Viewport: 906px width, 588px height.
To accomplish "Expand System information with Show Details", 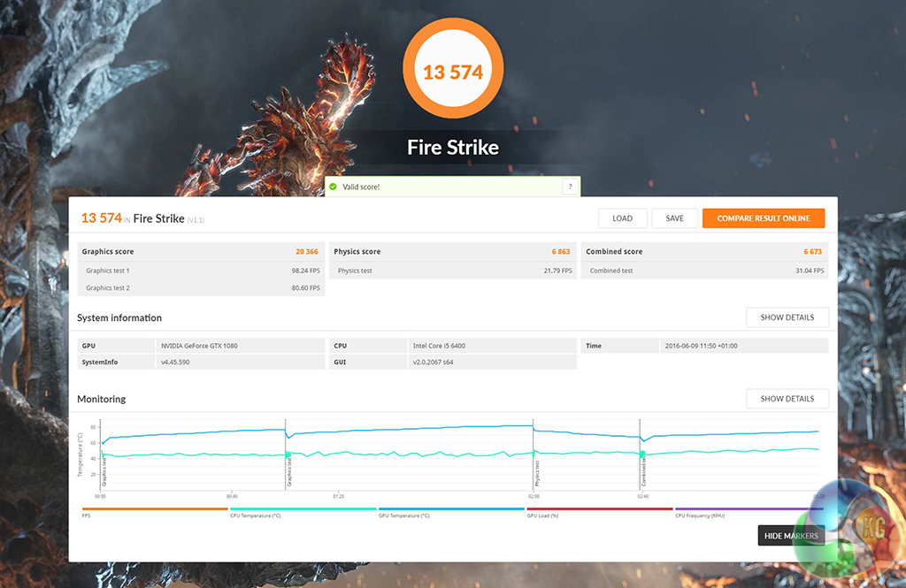I will [787, 317].
